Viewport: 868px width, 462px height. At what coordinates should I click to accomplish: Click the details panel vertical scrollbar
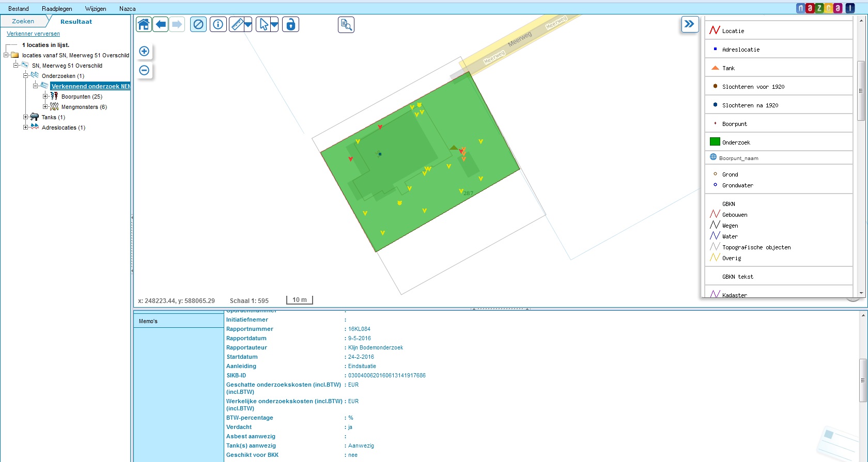[863, 380]
